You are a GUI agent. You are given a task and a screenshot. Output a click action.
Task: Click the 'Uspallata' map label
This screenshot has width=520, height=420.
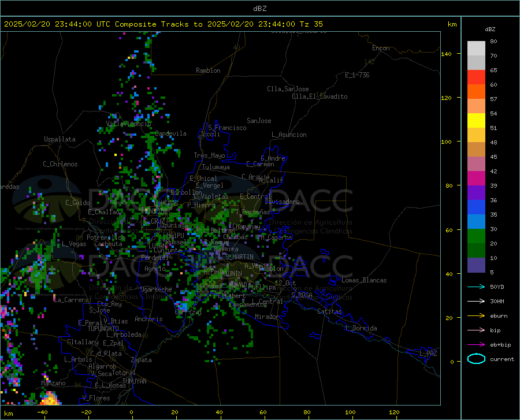(x=60, y=139)
